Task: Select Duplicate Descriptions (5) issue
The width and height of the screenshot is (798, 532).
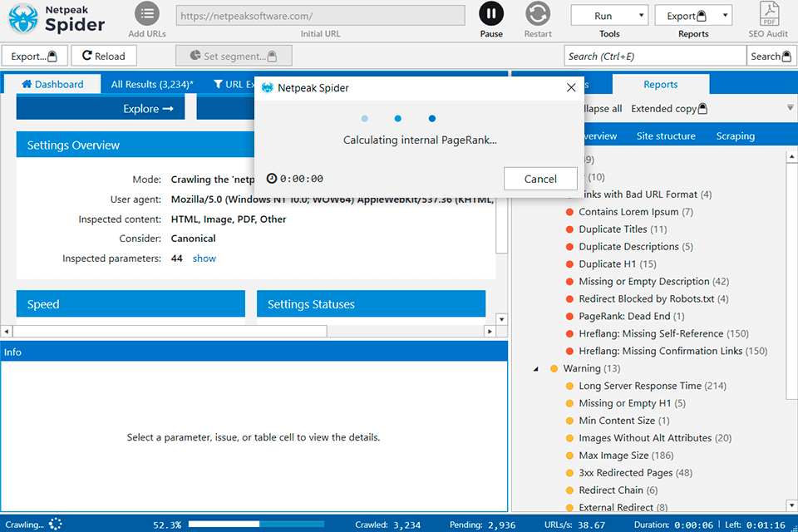Action: click(x=636, y=246)
